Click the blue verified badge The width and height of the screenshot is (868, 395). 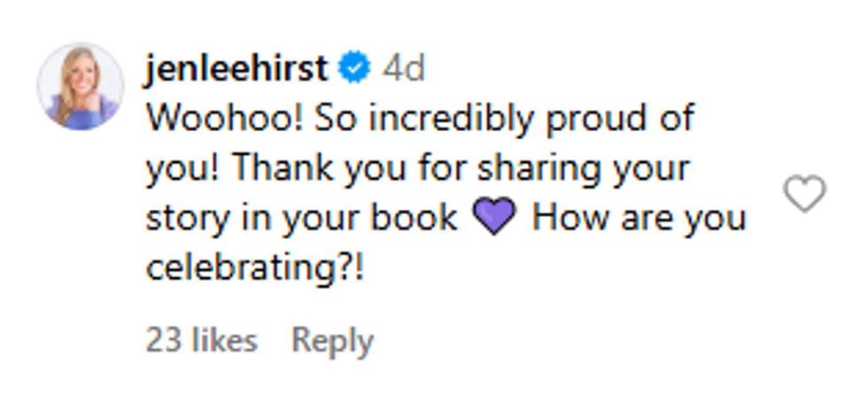click(x=356, y=68)
